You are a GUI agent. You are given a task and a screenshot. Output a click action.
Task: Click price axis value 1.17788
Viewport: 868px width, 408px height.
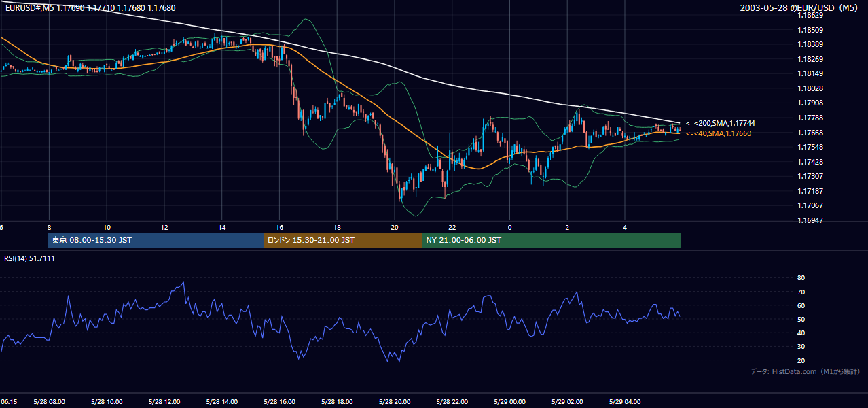[810, 118]
